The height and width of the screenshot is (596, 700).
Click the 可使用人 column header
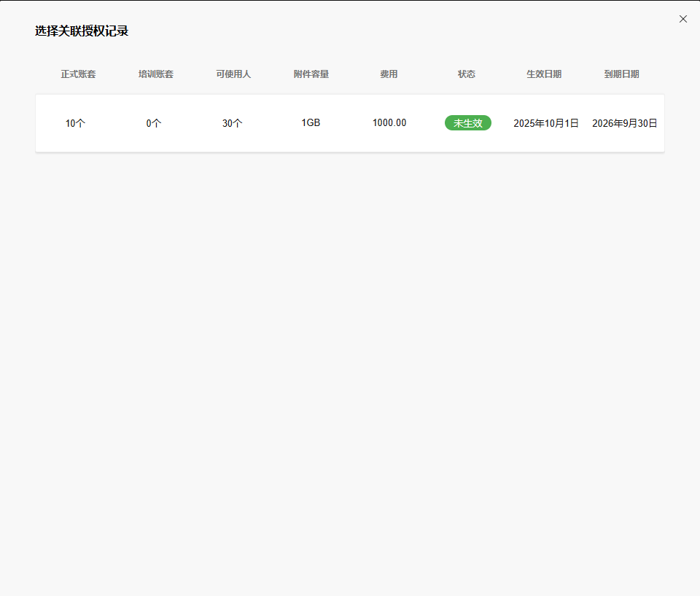point(233,74)
